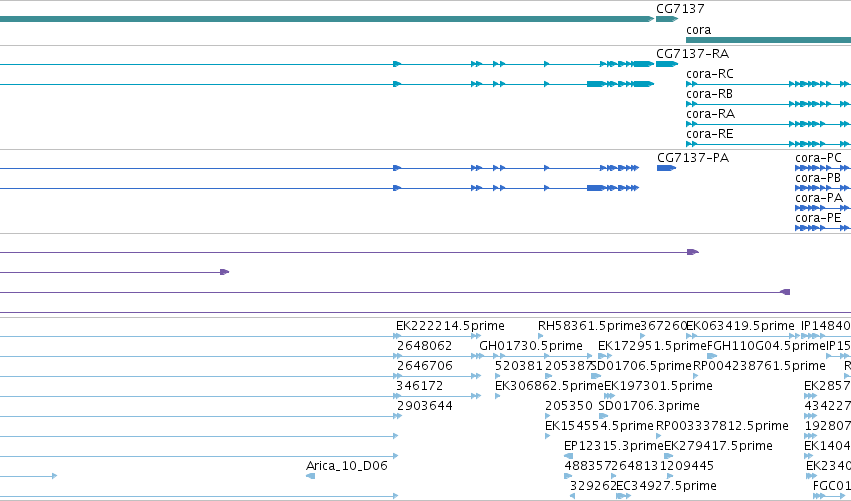This screenshot has width=851, height=501.
Task: Click the EK222214.5prime EST label
Action: point(450,326)
